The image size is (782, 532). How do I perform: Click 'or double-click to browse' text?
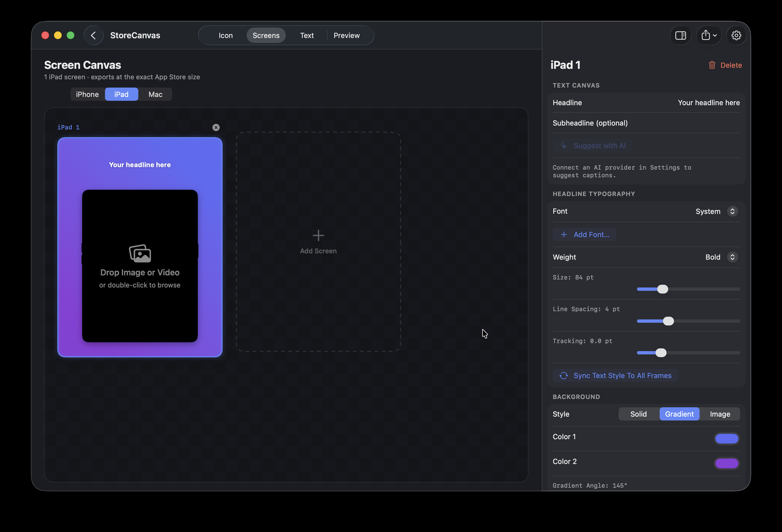coord(140,285)
